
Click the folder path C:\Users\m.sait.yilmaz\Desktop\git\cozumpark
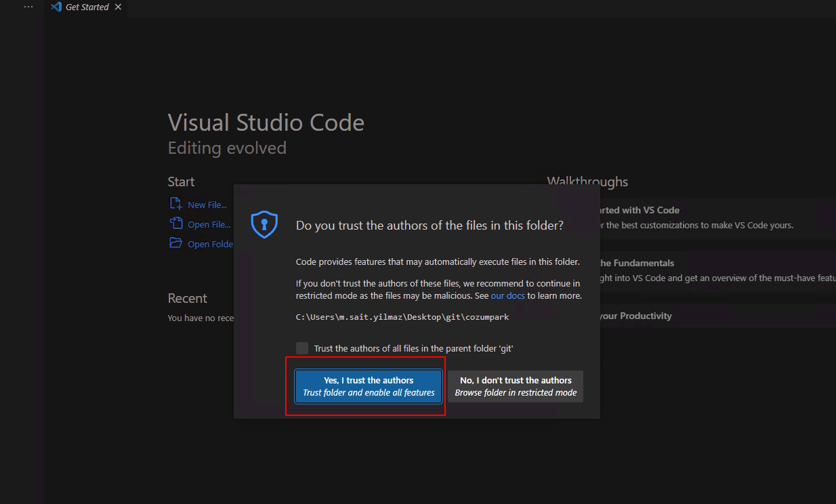(402, 316)
